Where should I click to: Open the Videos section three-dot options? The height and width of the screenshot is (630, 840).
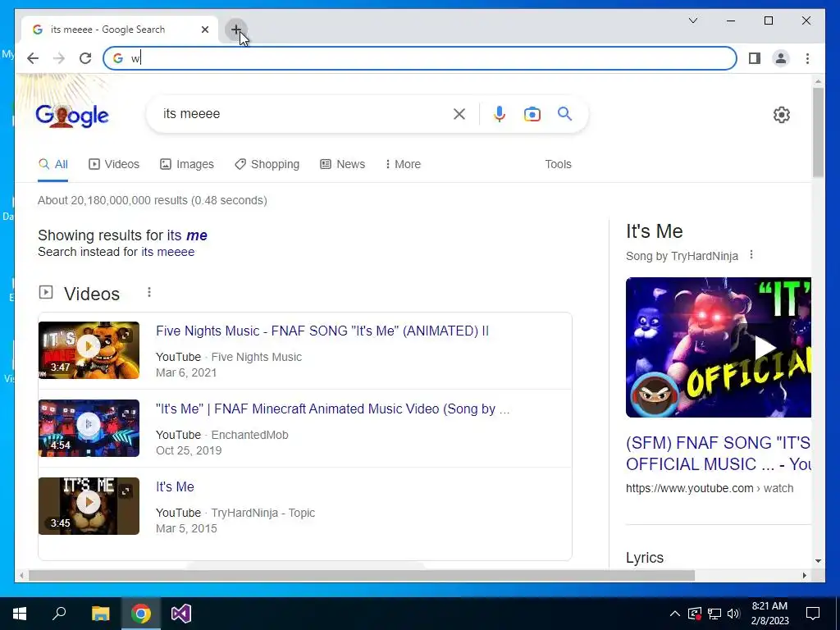pyautogui.click(x=149, y=292)
